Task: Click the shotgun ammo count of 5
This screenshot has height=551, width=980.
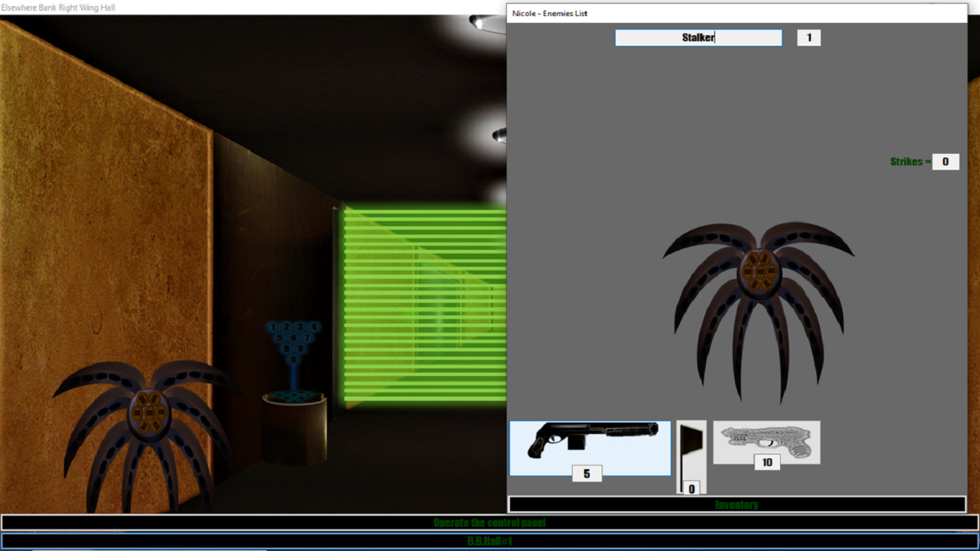Action: [586, 473]
